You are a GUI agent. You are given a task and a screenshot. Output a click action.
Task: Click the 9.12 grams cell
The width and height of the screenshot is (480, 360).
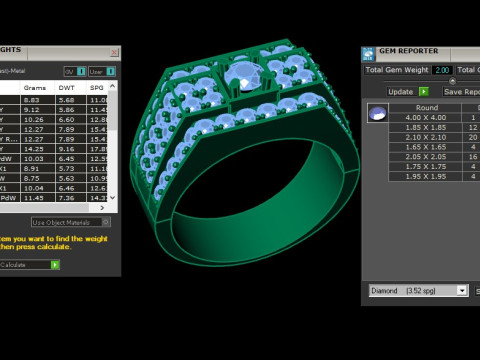(38, 110)
